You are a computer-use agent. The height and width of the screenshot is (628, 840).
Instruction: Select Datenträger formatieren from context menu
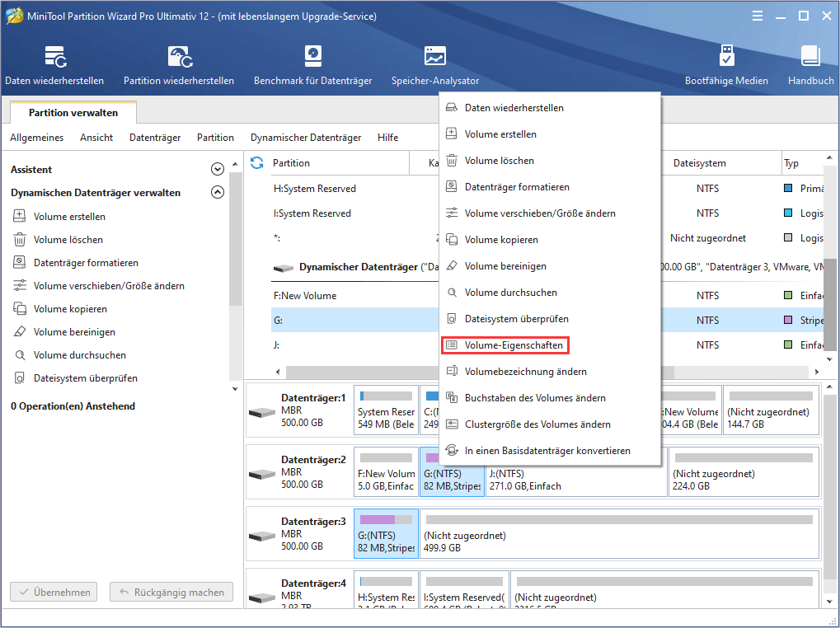(x=550, y=187)
